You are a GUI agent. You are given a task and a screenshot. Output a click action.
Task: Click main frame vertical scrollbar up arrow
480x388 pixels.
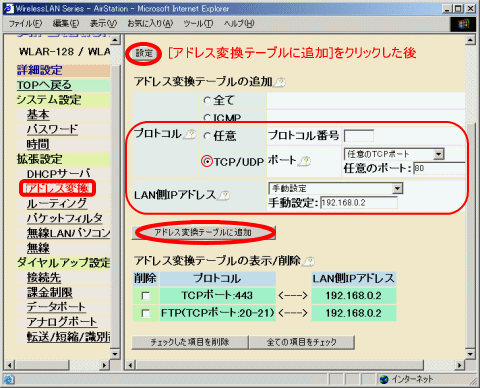point(470,40)
